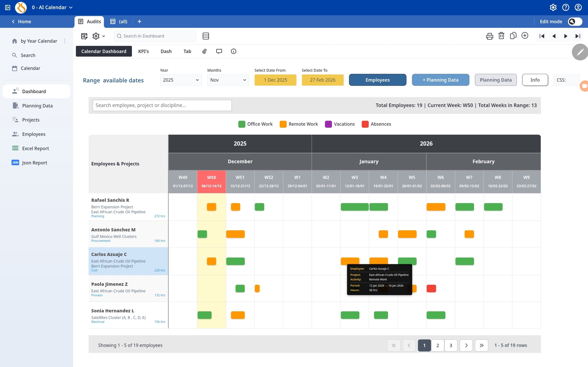Switch to the KPI's tab
This screenshot has width=588, height=367.
click(143, 51)
